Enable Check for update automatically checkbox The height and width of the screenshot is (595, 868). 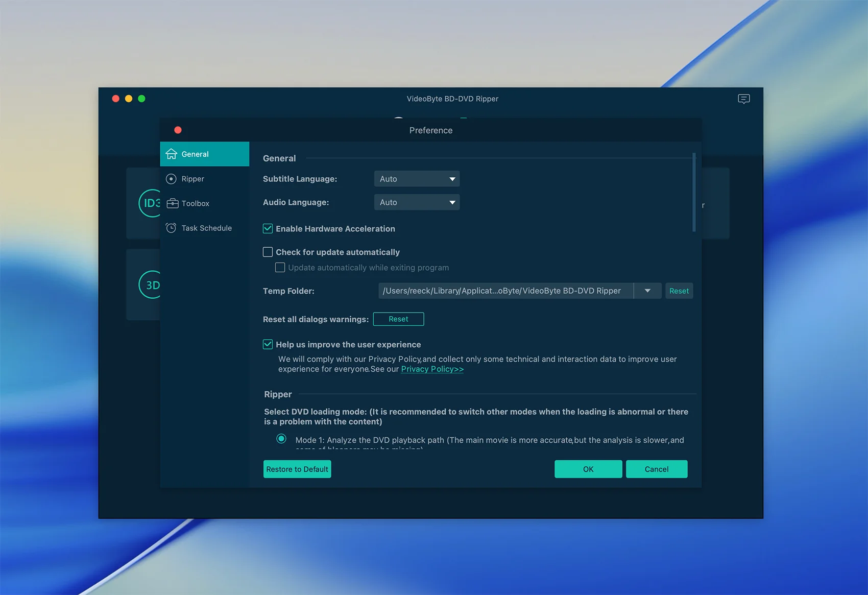coord(268,252)
